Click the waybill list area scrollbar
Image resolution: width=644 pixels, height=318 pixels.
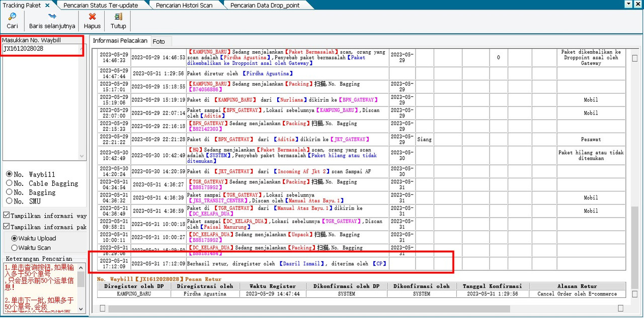tap(82, 102)
